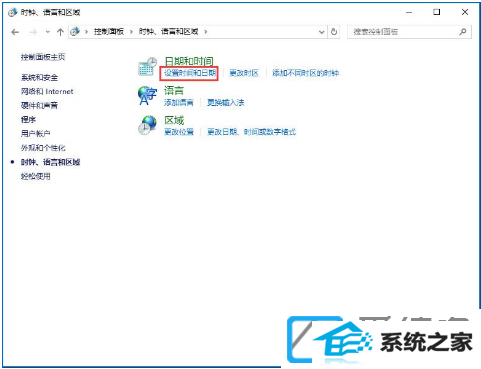The image size is (481, 369).
Task: Expand chevron after 控制面板 breadcrumb
Action: (x=131, y=32)
